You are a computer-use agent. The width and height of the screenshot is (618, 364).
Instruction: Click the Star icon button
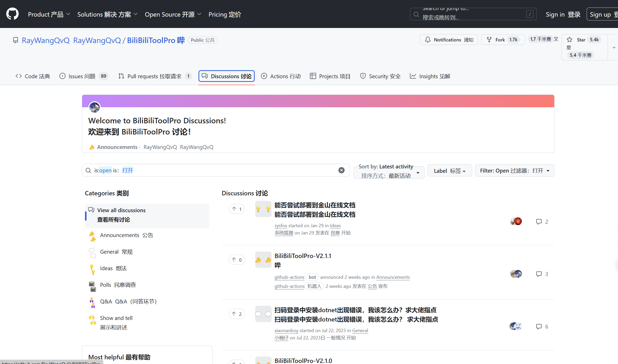pyautogui.click(x=570, y=40)
